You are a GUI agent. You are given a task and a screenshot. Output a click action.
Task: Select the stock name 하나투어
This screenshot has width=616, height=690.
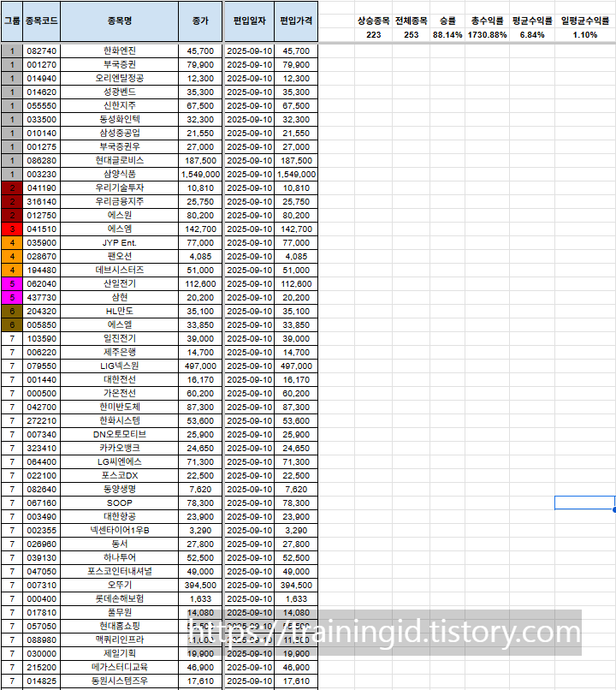point(119,557)
